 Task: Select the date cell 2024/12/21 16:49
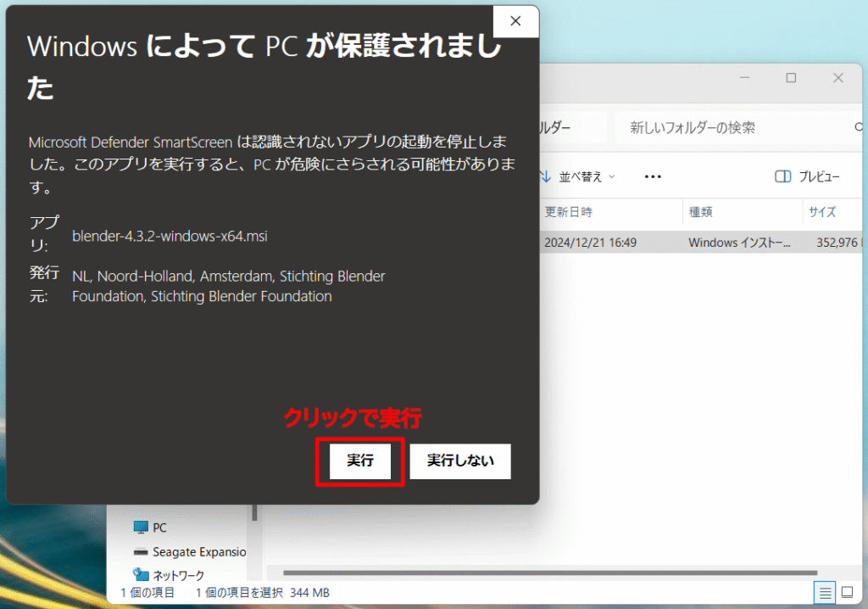[590, 243]
